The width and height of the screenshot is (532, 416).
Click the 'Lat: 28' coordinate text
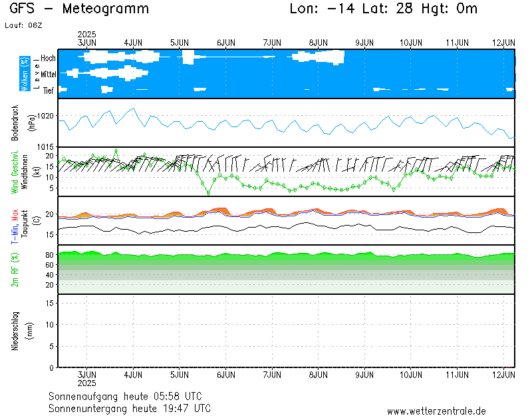click(388, 9)
